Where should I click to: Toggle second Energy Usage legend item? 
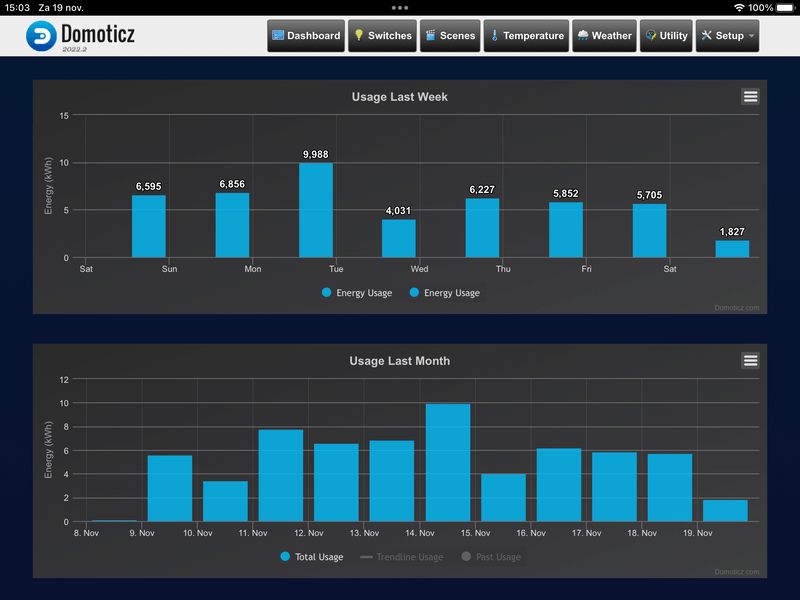click(445, 293)
